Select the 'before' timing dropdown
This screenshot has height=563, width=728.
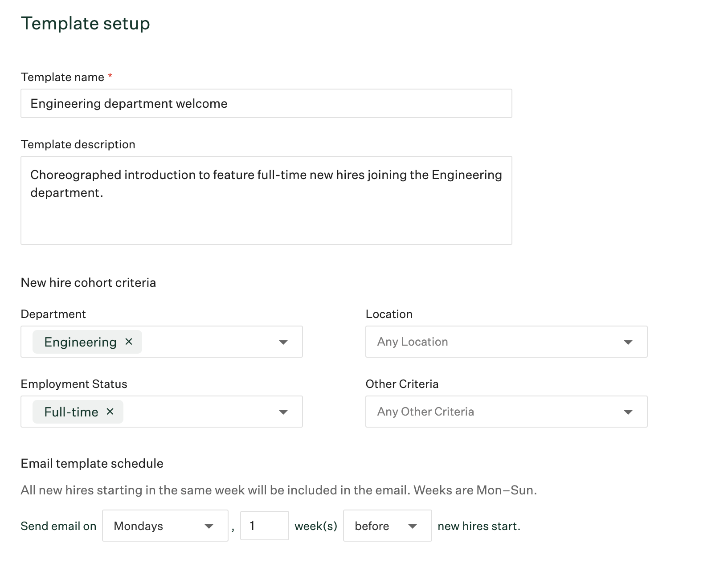[379, 526]
